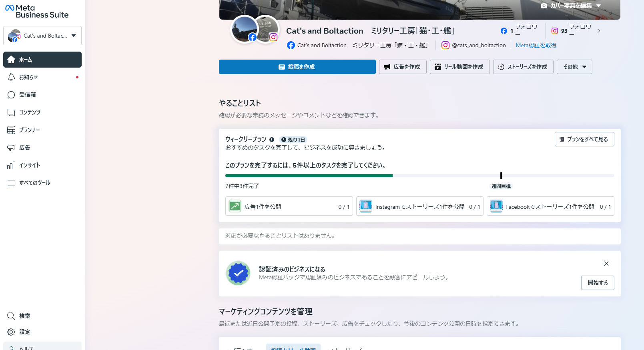The height and width of the screenshot is (350, 644).
Task: Click プランをすべて見る button
Action: coord(584,139)
